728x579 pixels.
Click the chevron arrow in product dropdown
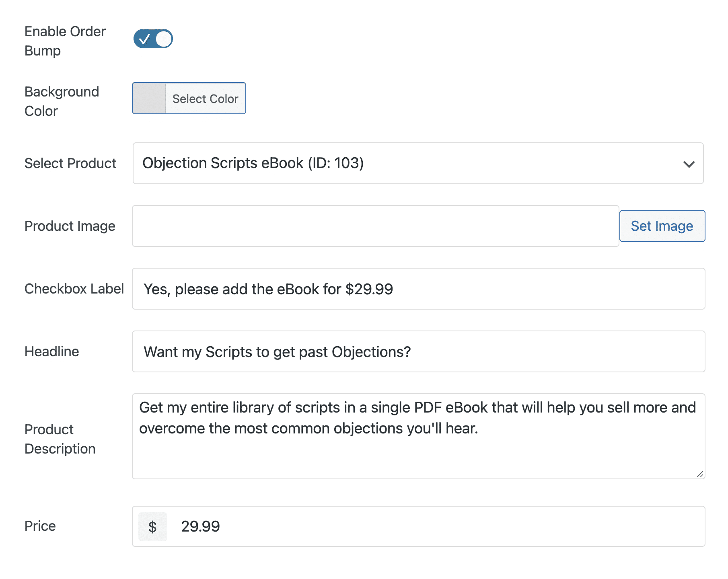pos(689,164)
